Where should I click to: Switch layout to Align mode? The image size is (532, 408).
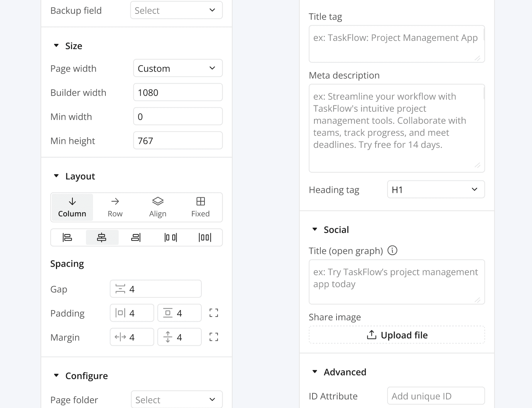pos(158,207)
